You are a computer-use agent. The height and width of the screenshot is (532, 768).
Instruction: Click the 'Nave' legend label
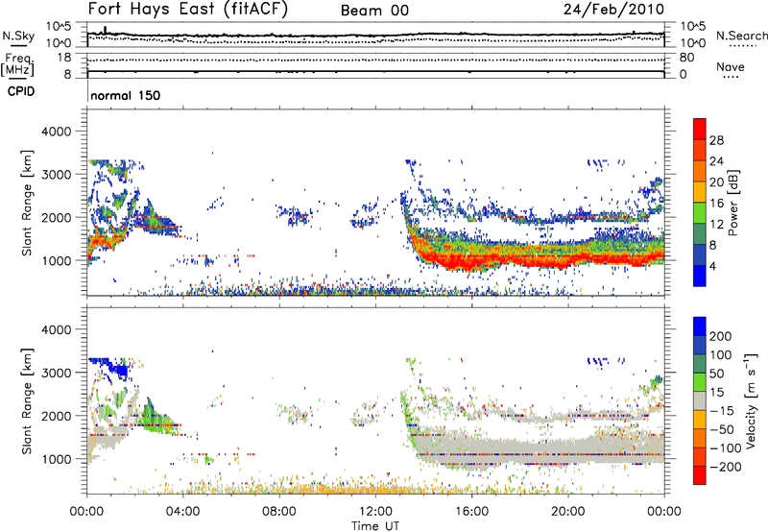click(731, 67)
